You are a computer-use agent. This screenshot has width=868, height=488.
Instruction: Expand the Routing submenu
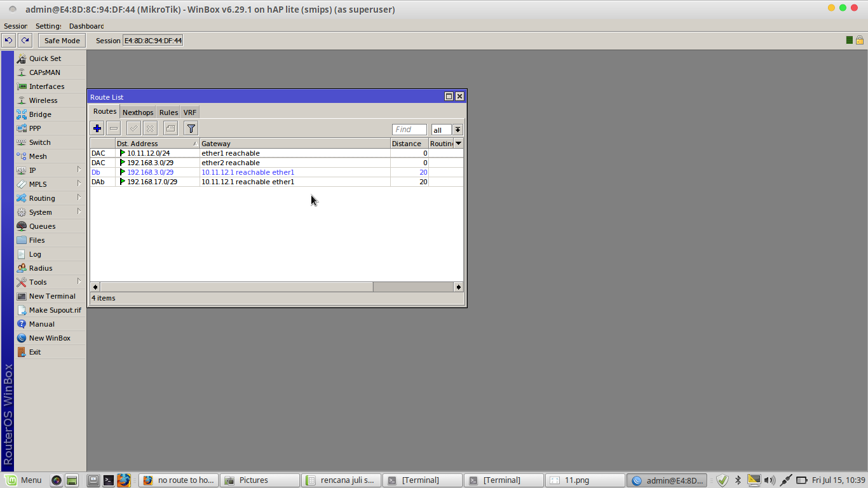tap(50, 198)
